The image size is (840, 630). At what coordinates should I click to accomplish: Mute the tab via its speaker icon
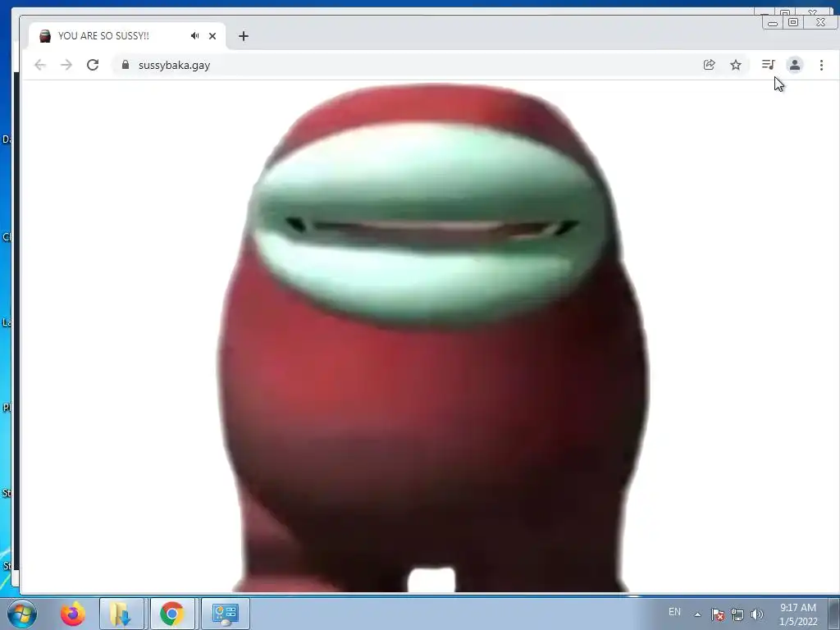coord(195,36)
